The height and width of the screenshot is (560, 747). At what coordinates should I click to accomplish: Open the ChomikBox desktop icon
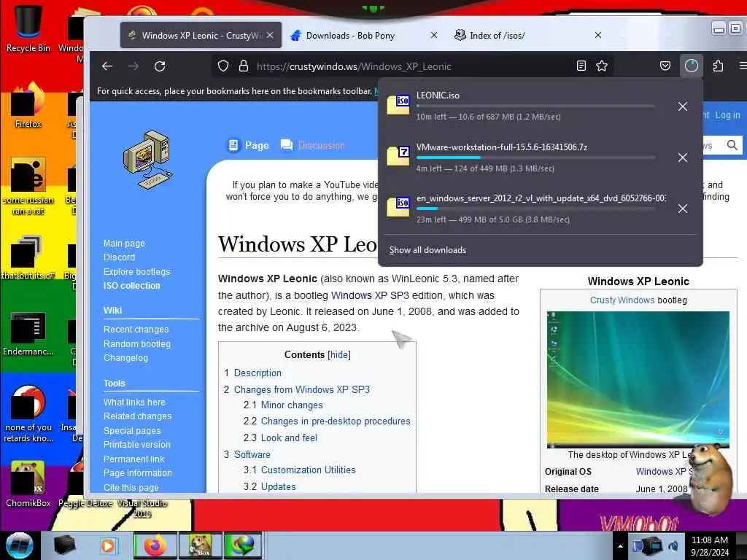tap(28, 484)
